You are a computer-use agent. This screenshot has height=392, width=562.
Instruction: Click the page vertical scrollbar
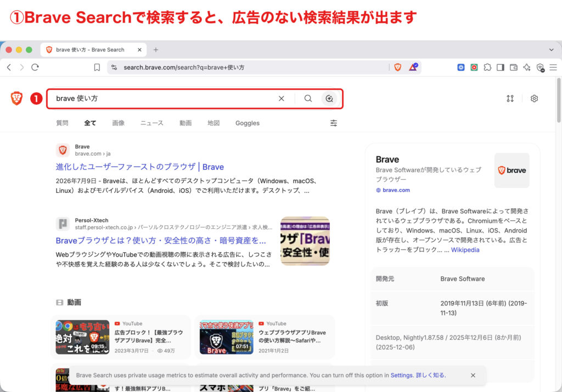click(558, 100)
